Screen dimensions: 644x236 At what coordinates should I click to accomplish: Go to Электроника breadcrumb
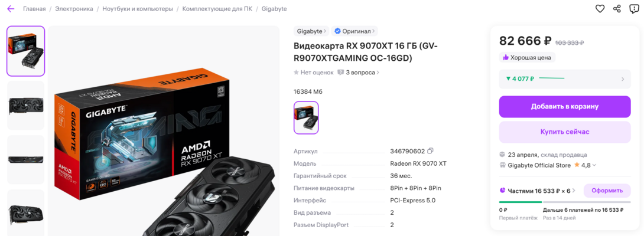coord(74,9)
